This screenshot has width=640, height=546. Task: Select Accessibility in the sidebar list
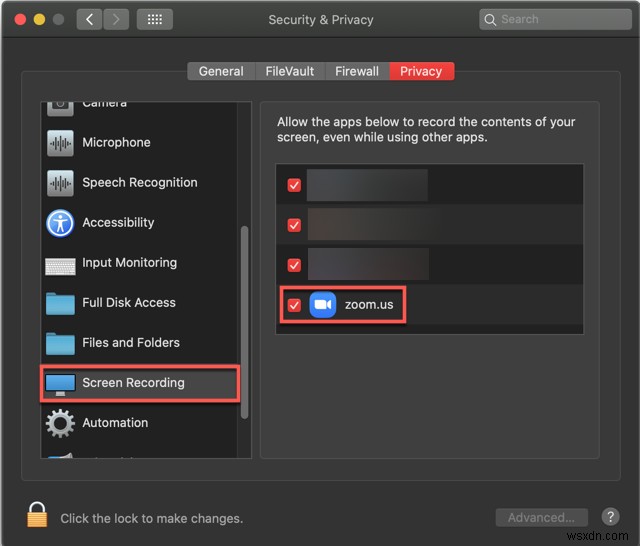point(139,223)
